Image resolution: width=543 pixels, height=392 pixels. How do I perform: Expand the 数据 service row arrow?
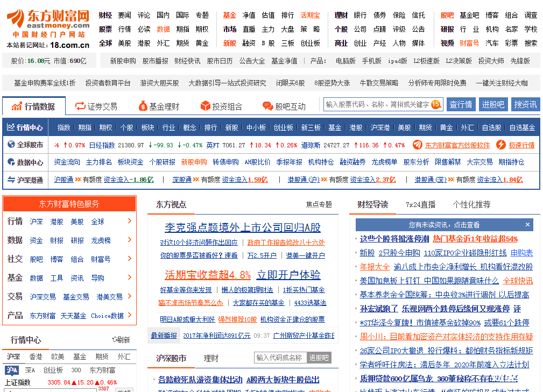tap(130, 239)
